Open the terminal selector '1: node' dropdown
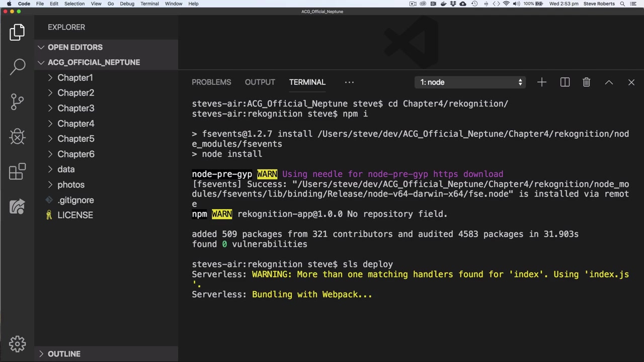Viewport: 644px width, 362px height. pos(470,82)
